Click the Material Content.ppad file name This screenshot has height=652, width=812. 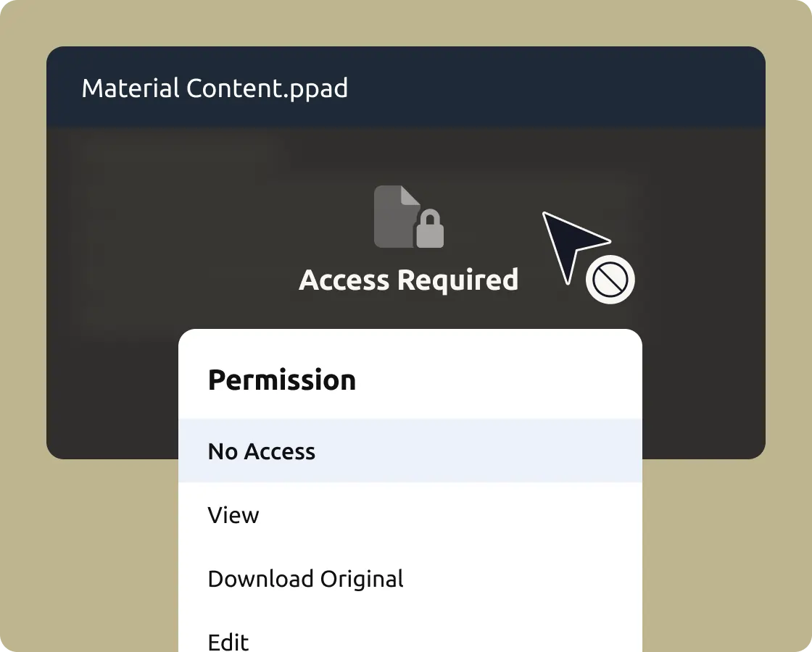pos(215,88)
